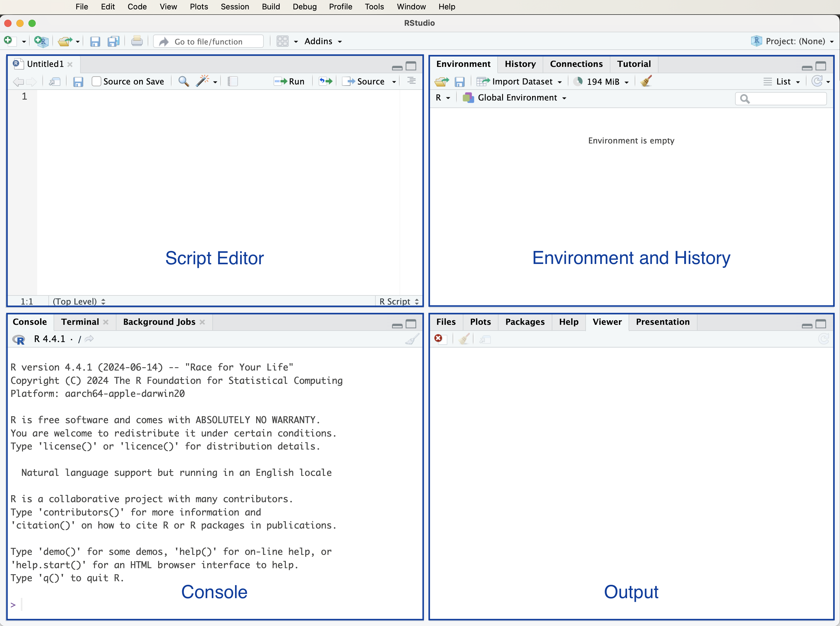Clear all viewer items with broom icon

464,339
